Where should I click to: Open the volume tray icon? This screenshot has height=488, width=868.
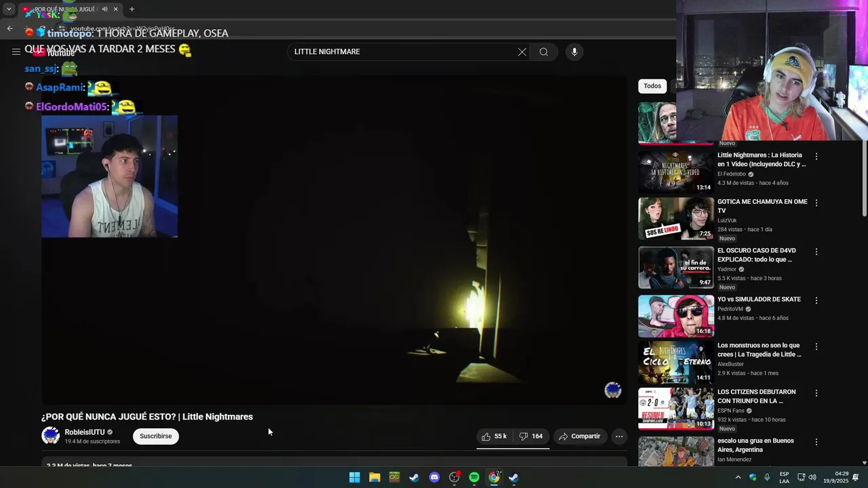tap(812, 477)
